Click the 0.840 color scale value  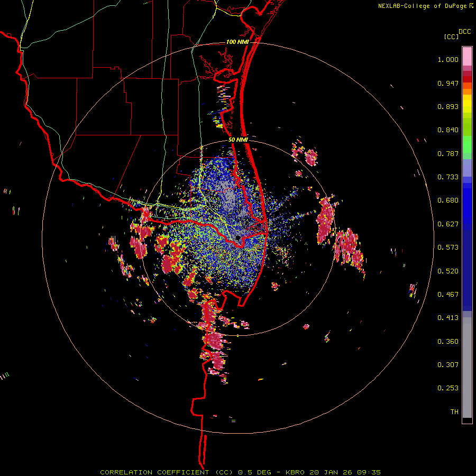[448, 130]
